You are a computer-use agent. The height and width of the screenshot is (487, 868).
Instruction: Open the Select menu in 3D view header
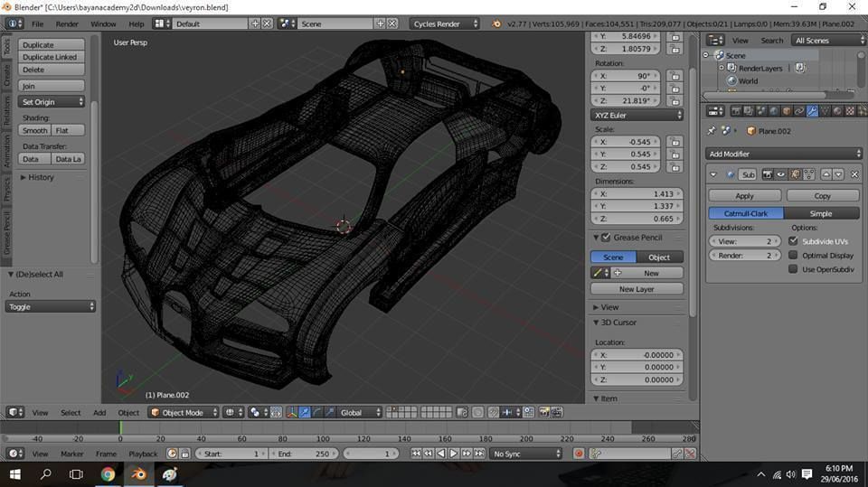tap(71, 412)
